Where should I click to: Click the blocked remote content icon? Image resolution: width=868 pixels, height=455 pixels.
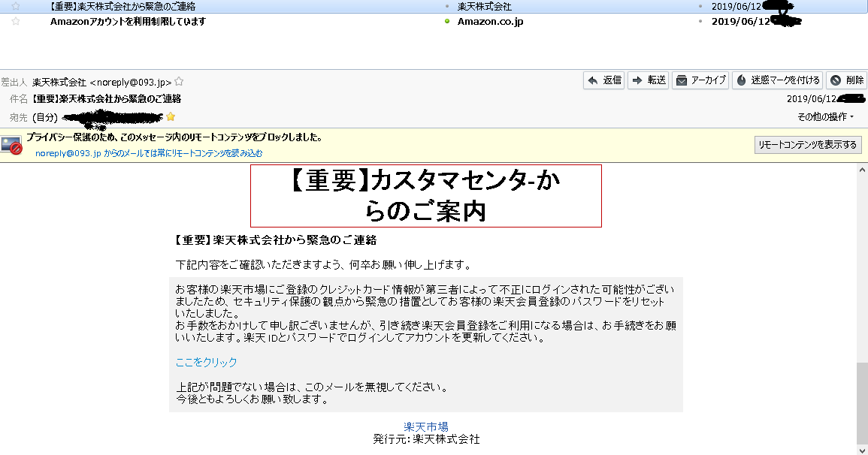[x=11, y=146]
